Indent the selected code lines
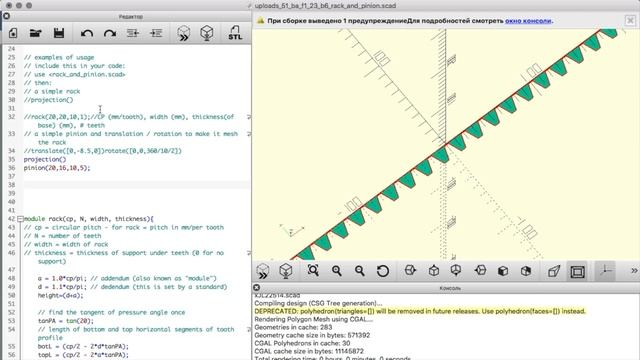 point(156,33)
